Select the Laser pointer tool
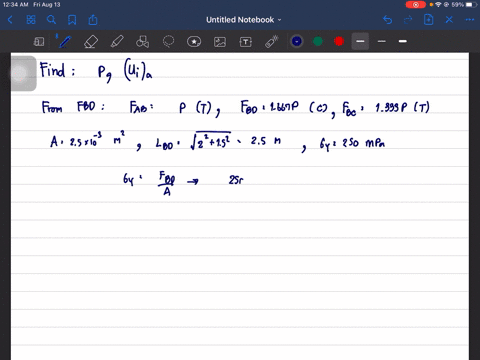Image resolution: width=480 pixels, height=360 pixels. (272, 42)
